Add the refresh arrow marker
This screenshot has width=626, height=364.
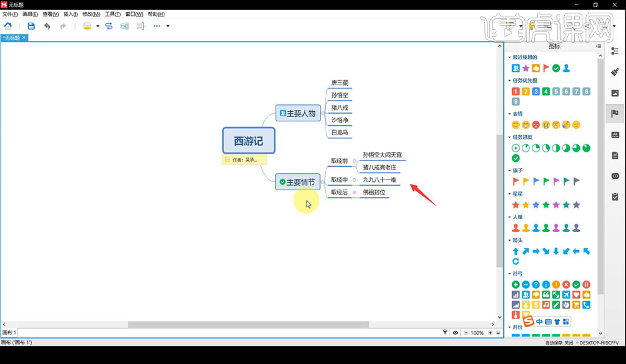click(516, 262)
